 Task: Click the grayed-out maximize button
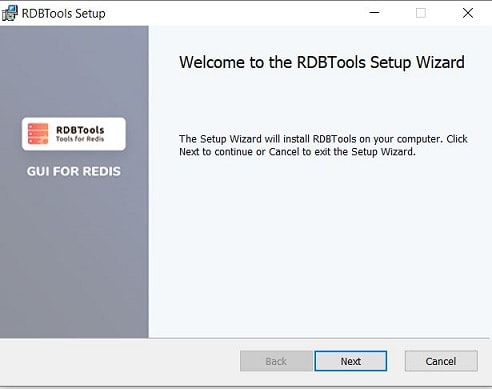point(421,13)
